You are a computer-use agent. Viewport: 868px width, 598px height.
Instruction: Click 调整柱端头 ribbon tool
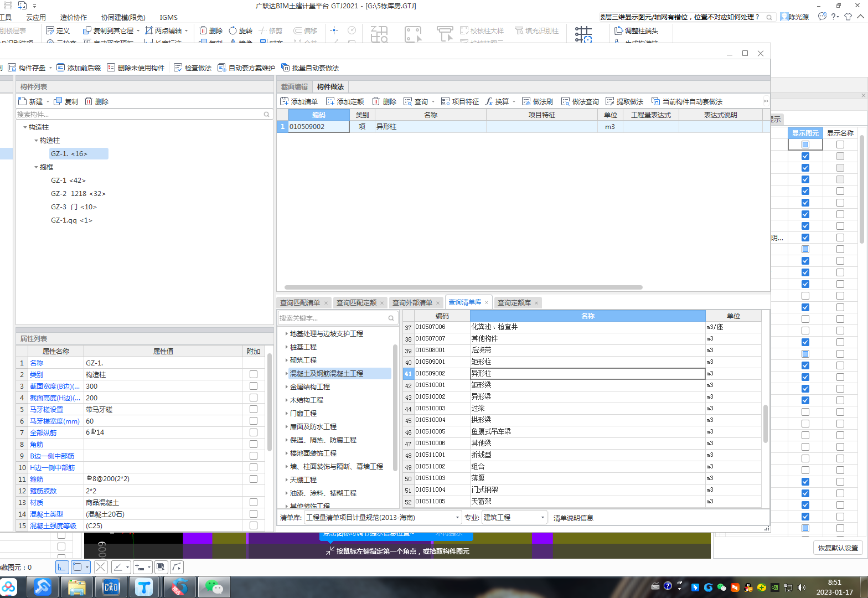point(637,30)
